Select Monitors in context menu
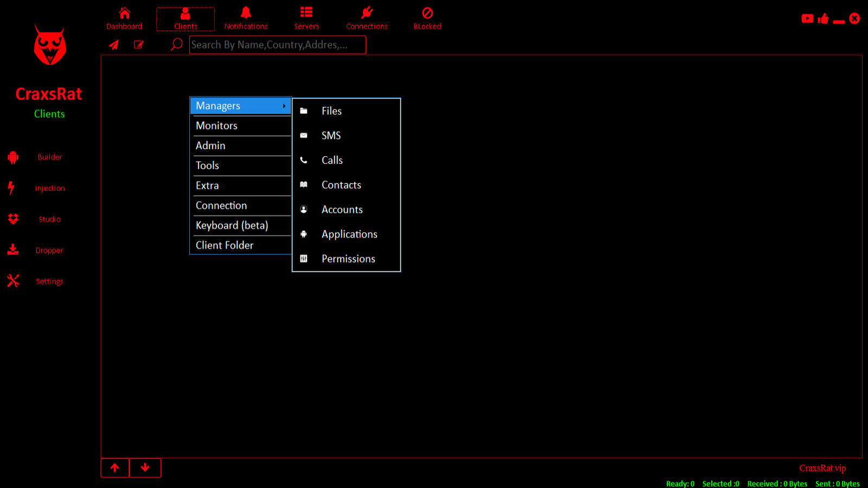 240,126
